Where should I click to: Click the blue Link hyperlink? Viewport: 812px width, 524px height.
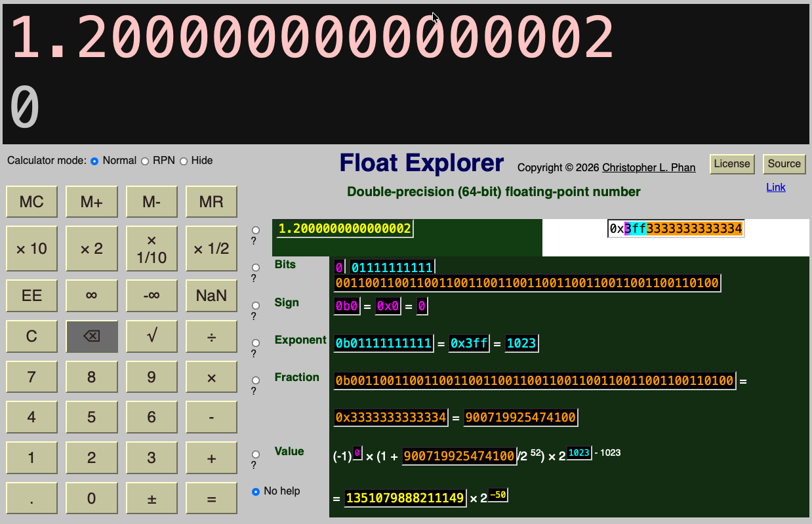[x=776, y=188]
